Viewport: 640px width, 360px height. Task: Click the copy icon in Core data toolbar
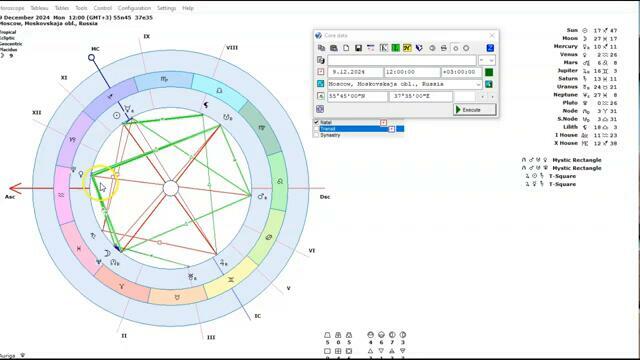tap(322, 48)
